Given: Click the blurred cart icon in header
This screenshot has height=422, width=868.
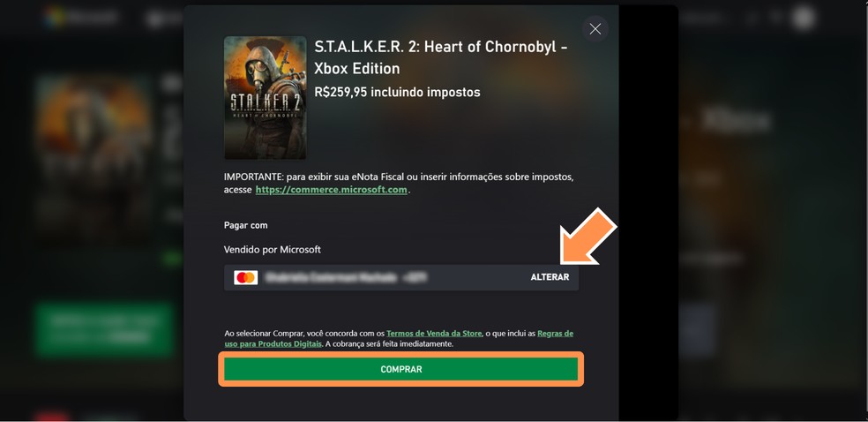Looking at the screenshot, I should [x=775, y=18].
